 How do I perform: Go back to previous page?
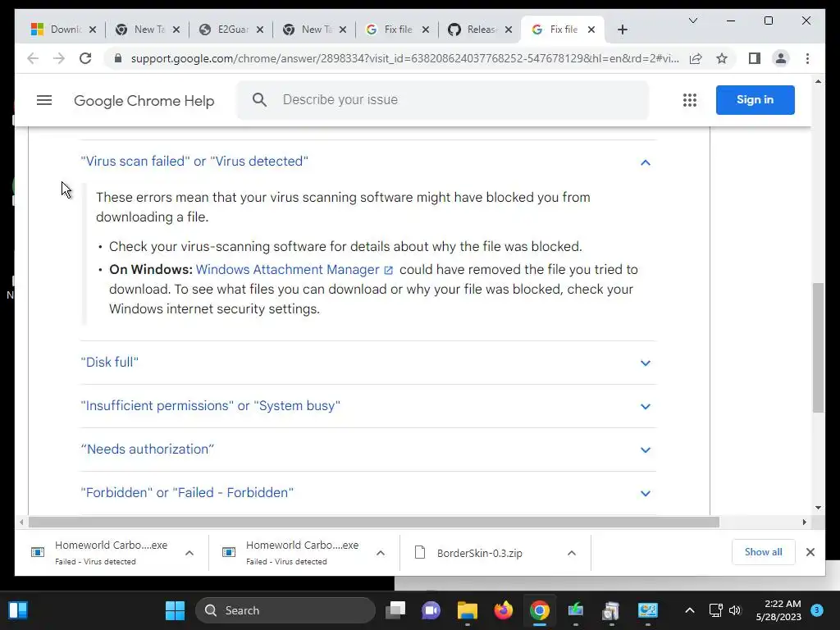pos(33,58)
